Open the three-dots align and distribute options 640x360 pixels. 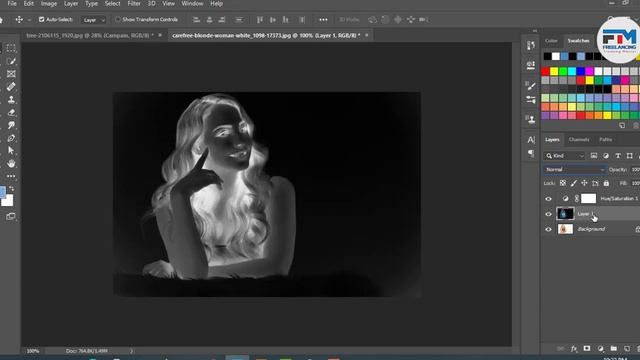323,20
